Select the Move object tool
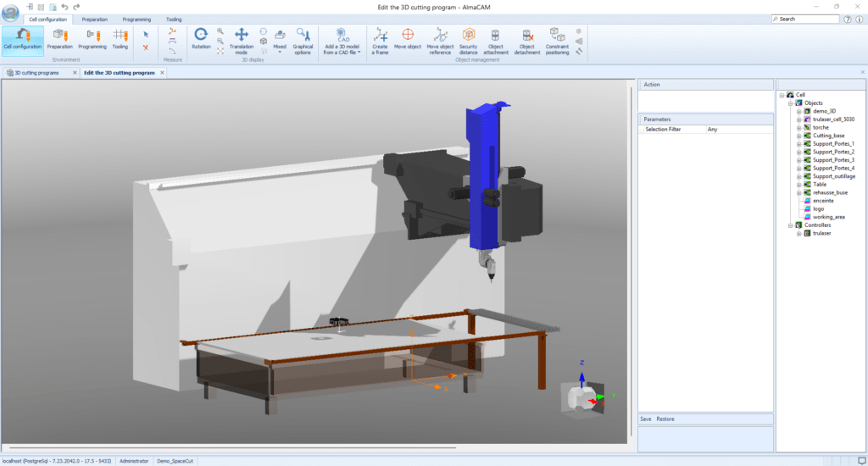This screenshot has width=868, height=466. pyautogui.click(x=408, y=35)
